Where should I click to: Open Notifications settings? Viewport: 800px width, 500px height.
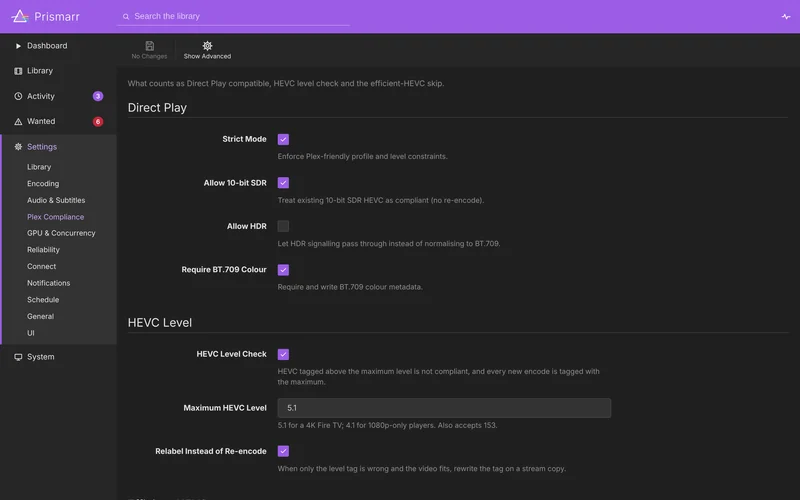48,283
